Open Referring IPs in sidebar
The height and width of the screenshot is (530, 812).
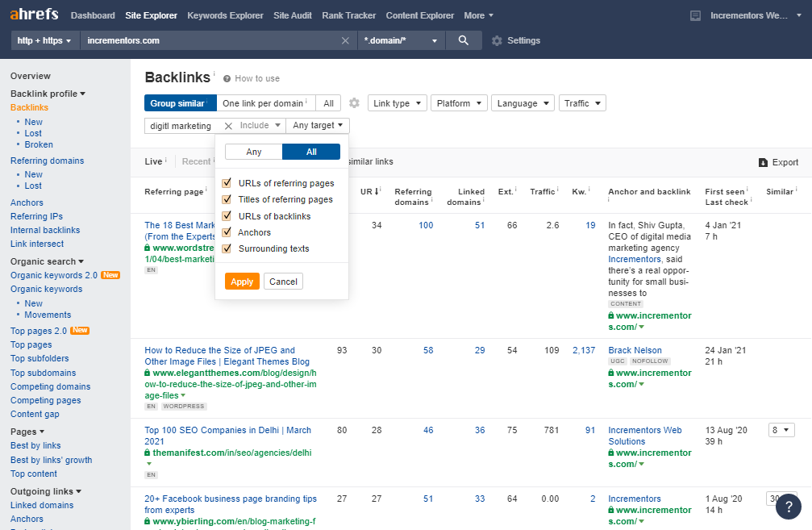point(36,216)
